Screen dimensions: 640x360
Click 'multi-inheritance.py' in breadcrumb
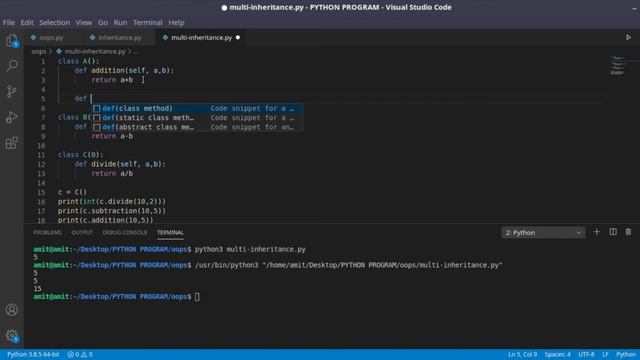[95, 51]
